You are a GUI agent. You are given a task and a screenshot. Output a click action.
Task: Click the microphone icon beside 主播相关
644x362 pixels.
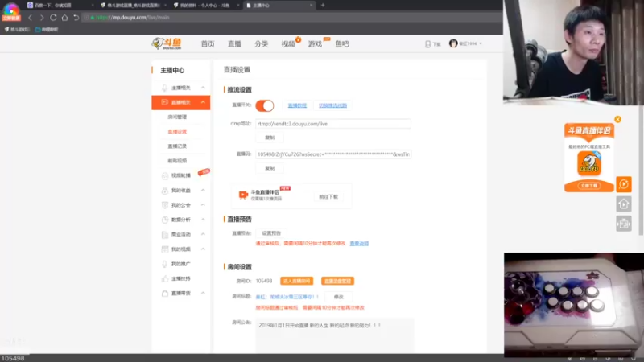(164, 88)
